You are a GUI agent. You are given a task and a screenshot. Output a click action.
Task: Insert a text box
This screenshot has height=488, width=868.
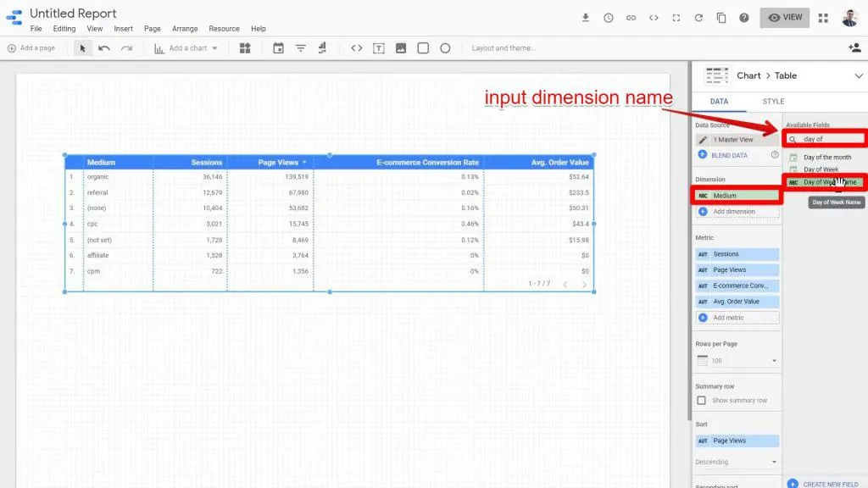point(378,48)
